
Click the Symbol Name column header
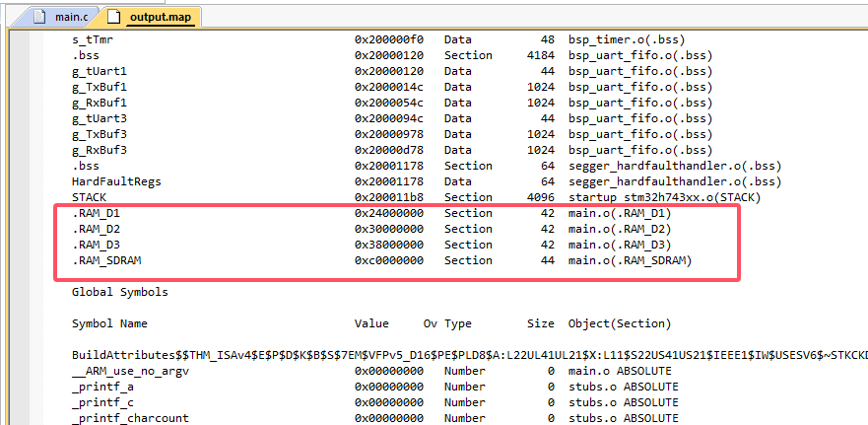tap(109, 323)
